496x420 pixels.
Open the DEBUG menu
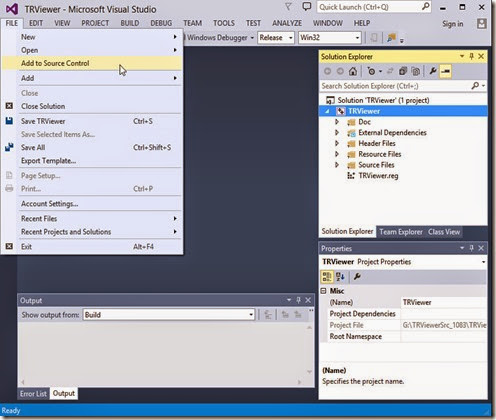[x=161, y=23]
